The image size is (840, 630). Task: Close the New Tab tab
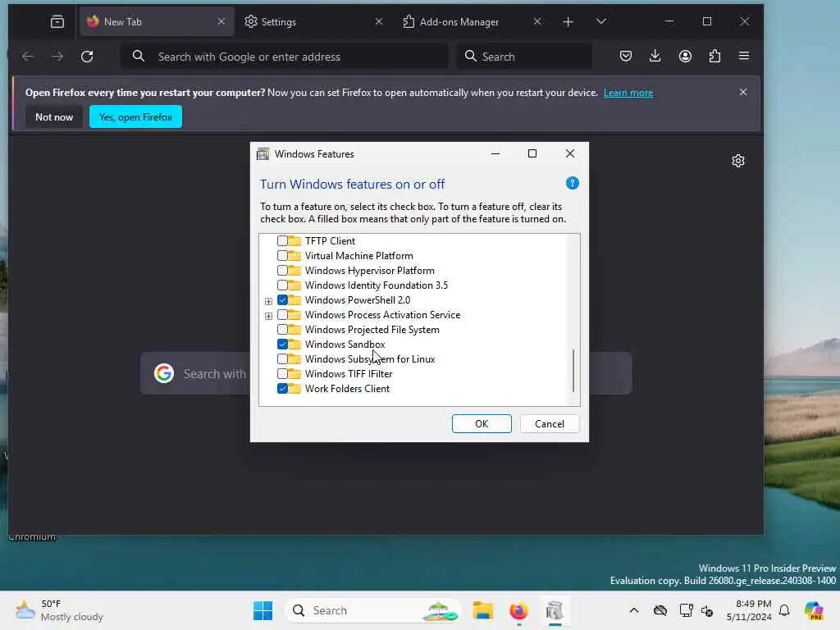tap(221, 21)
